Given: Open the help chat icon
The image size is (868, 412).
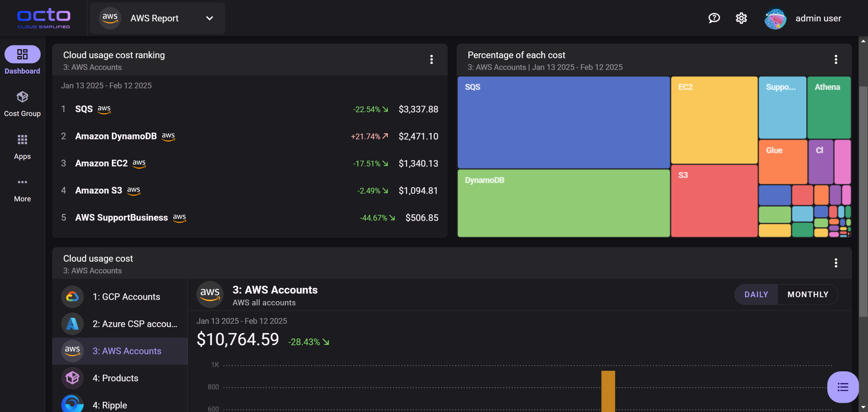Looking at the screenshot, I should (x=714, y=18).
